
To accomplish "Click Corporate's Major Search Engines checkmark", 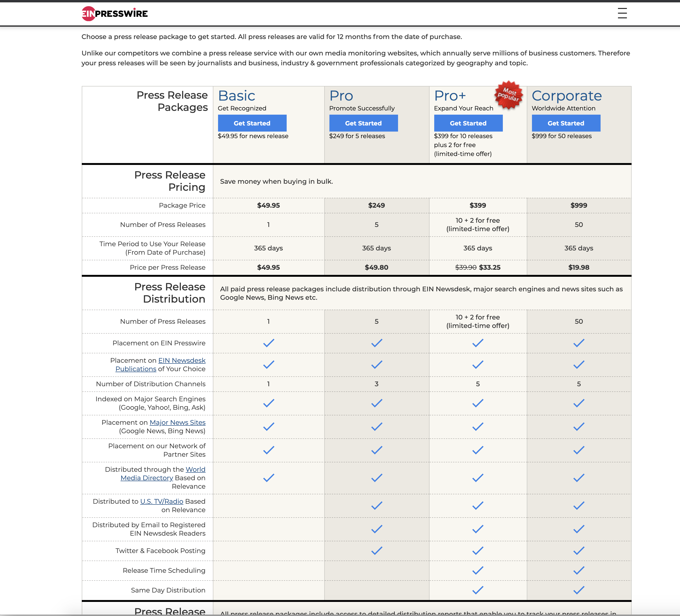I will pos(578,403).
